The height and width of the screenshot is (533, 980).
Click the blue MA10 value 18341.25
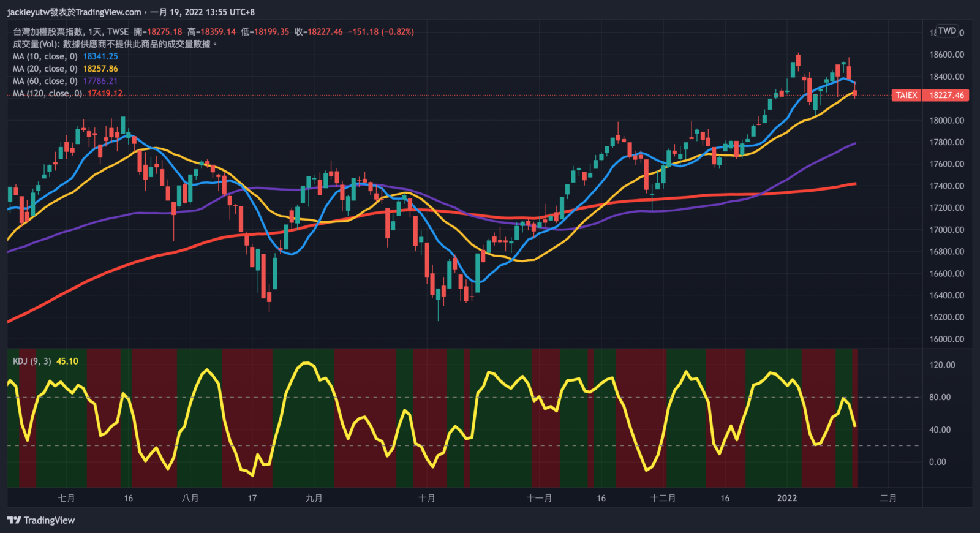pos(100,56)
